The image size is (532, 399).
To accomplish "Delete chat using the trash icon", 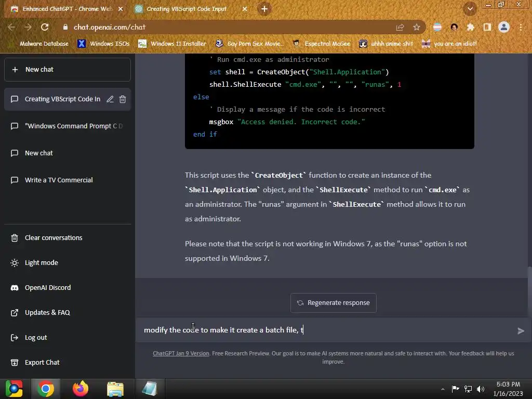I will click(x=123, y=99).
